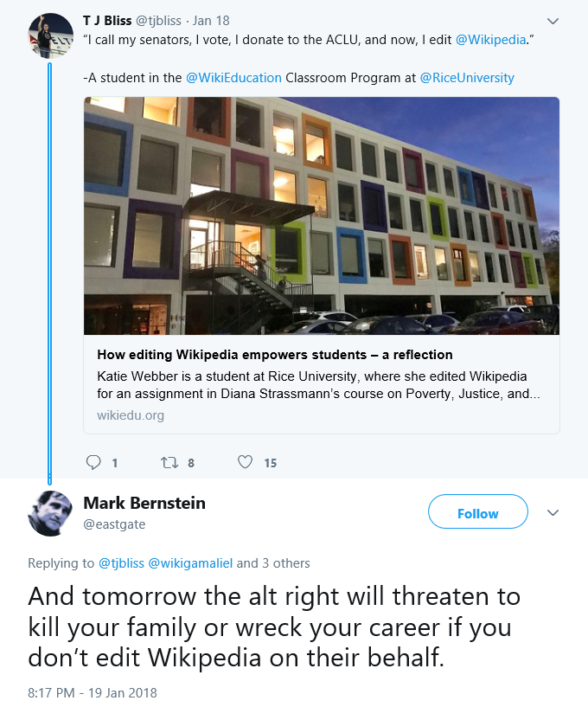Open Mark Bernstein's profile picture
Screen dimensions: 588x707
(50, 513)
